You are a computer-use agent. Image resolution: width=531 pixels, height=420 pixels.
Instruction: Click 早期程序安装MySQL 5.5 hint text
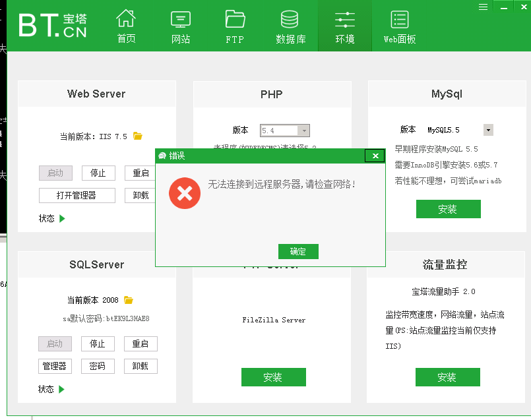point(436,149)
